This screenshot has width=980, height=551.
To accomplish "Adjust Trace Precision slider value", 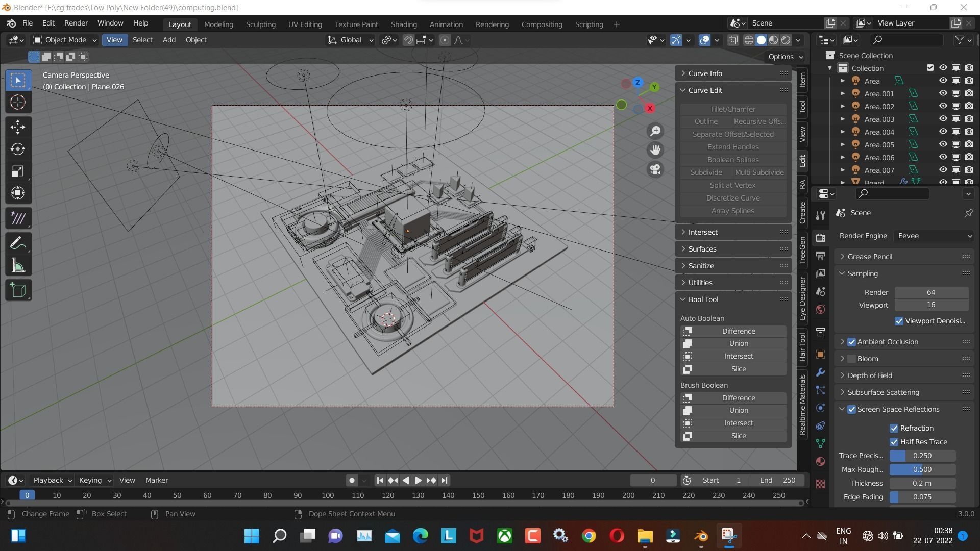I will click(x=922, y=456).
